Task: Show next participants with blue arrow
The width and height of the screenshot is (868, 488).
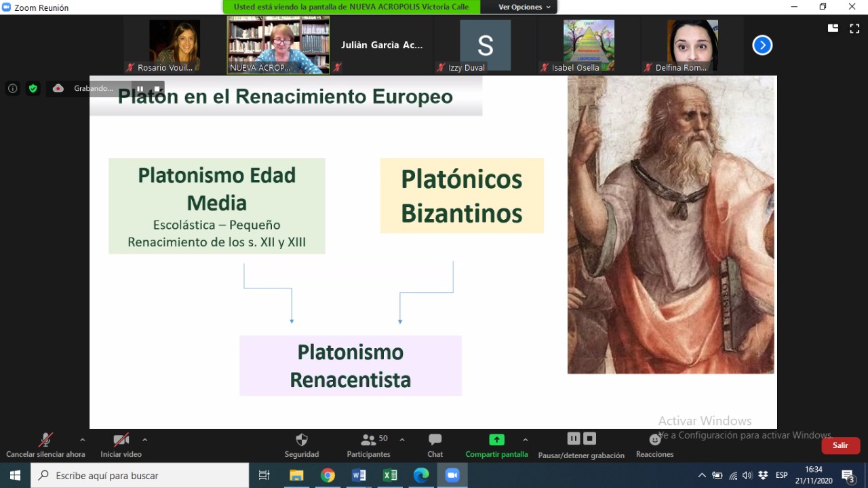Action: (x=762, y=45)
